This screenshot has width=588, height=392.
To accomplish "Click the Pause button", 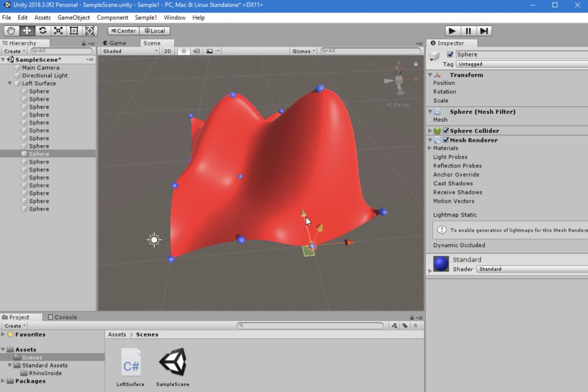I will coord(468,31).
